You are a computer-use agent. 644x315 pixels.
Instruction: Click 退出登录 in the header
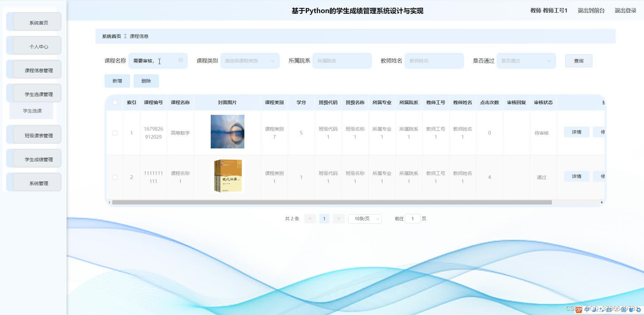tap(625, 10)
